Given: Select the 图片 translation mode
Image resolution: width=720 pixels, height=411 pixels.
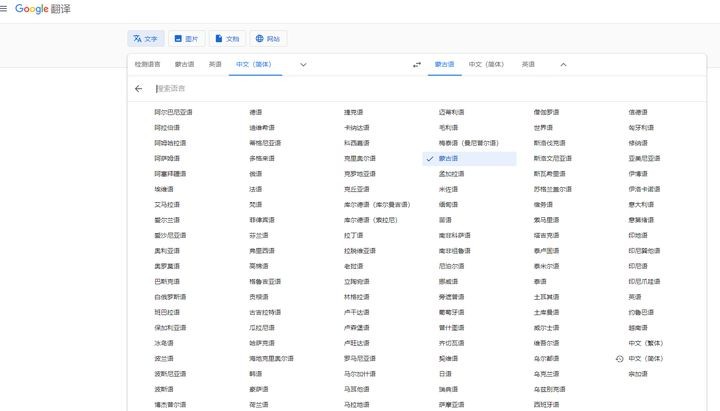Looking at the screenshot, I should [186, 39].
